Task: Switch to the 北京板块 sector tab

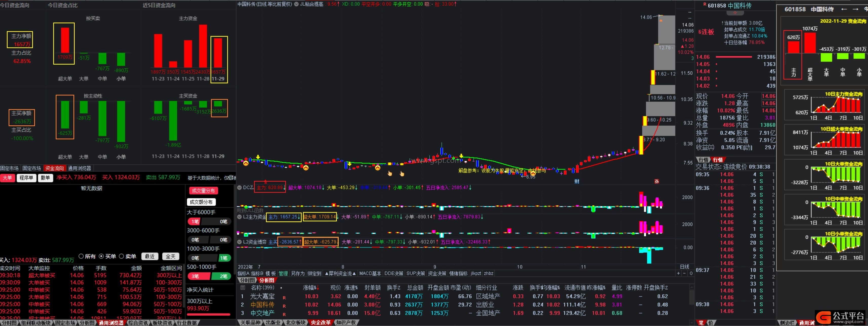Action: pyautogui.click(x=296, y=323)
